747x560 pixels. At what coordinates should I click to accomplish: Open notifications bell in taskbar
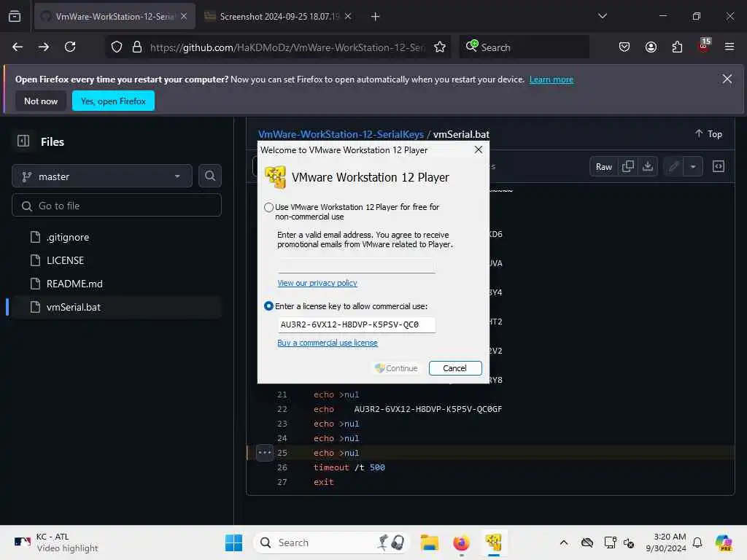coord(697,542)
